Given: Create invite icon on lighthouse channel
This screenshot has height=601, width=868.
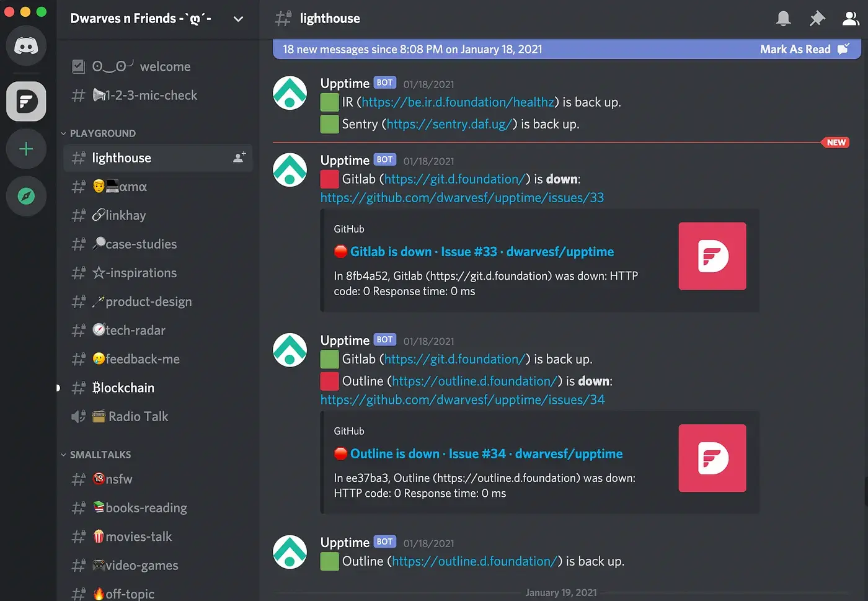Looking at the screenshot, I should (x=239, y=158).
